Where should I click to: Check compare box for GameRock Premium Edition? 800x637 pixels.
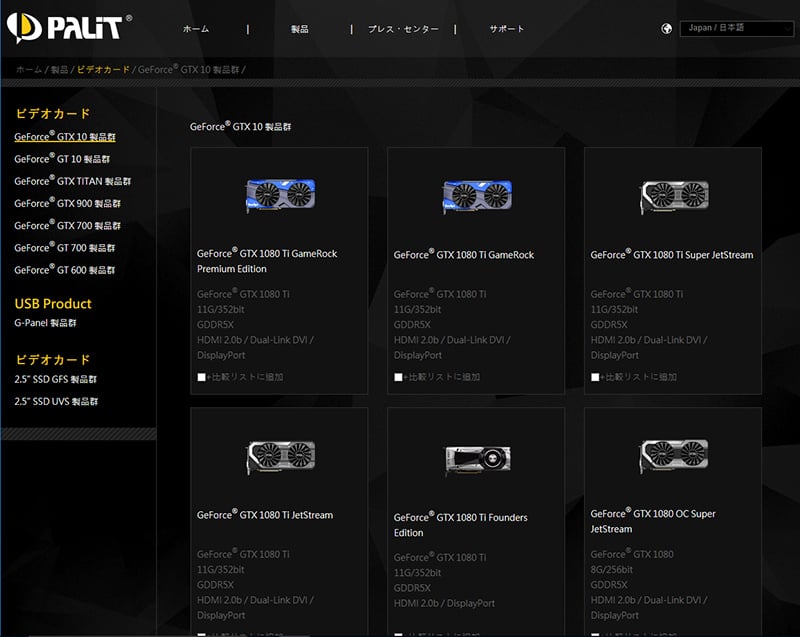coord(202,377)
